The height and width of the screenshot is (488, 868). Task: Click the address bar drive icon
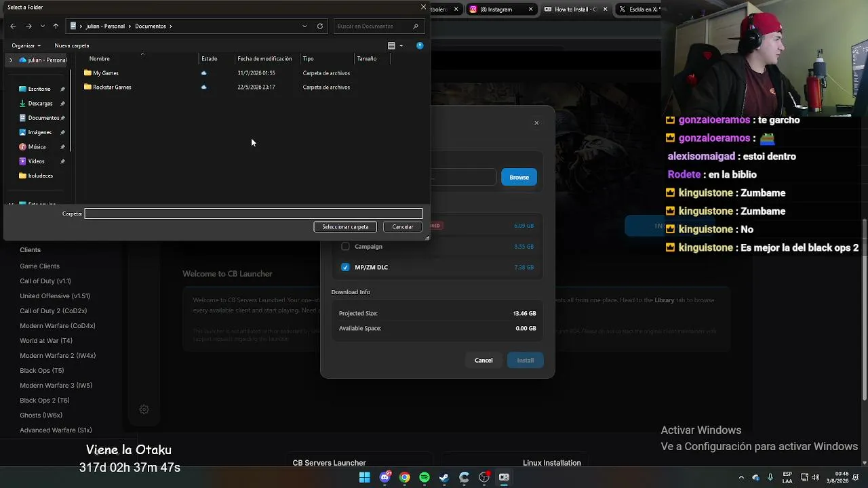74,26
